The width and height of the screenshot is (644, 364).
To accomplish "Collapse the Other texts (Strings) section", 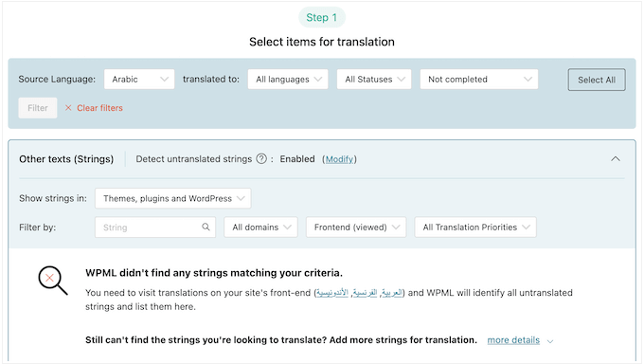I will (616, 158).
